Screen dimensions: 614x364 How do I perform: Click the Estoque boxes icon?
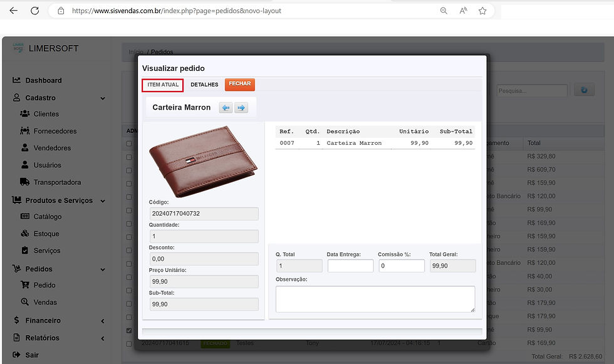(x=24, y=233)
